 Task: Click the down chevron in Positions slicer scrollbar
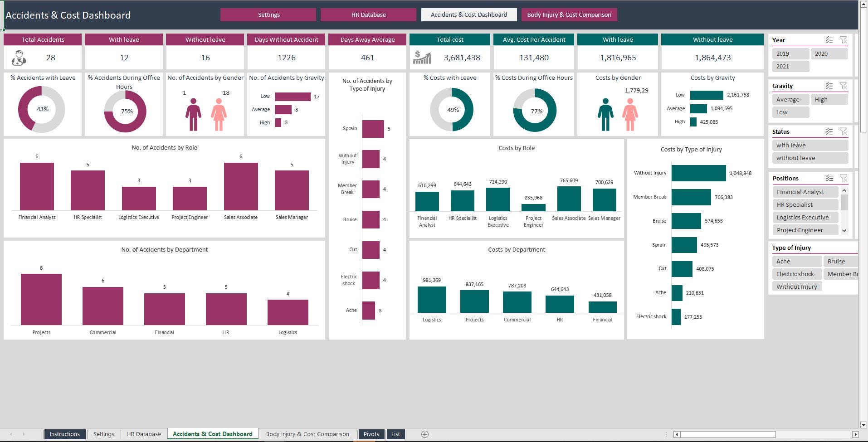(844, 231)
